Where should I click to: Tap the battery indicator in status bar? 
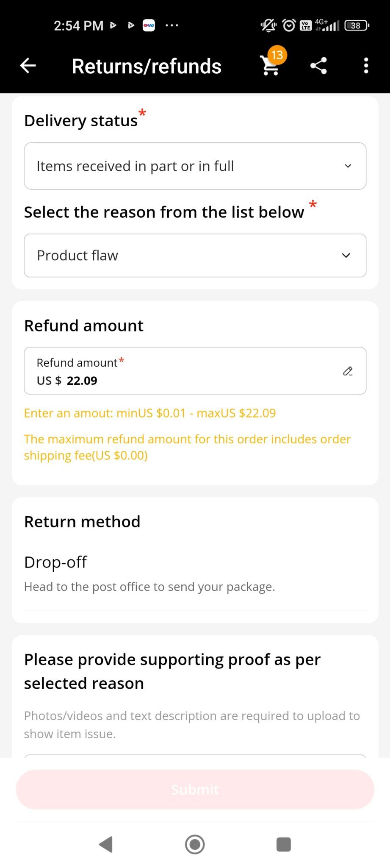pos(357,25)
